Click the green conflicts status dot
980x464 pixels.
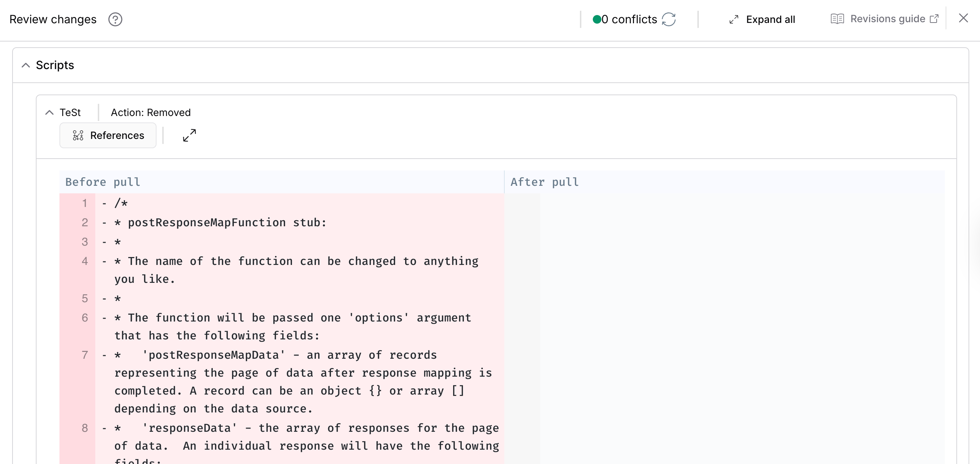(x=596, y=19)
